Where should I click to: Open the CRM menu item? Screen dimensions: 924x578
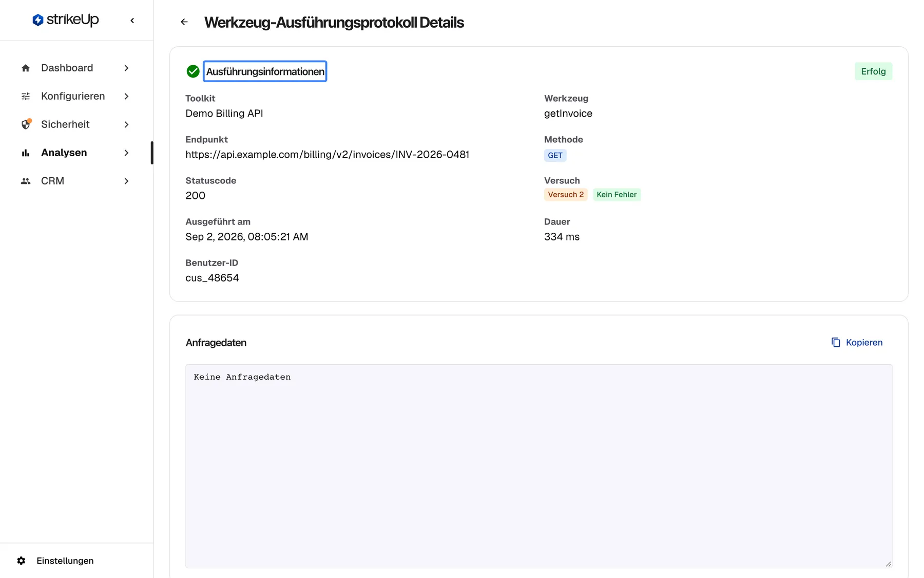75,181
